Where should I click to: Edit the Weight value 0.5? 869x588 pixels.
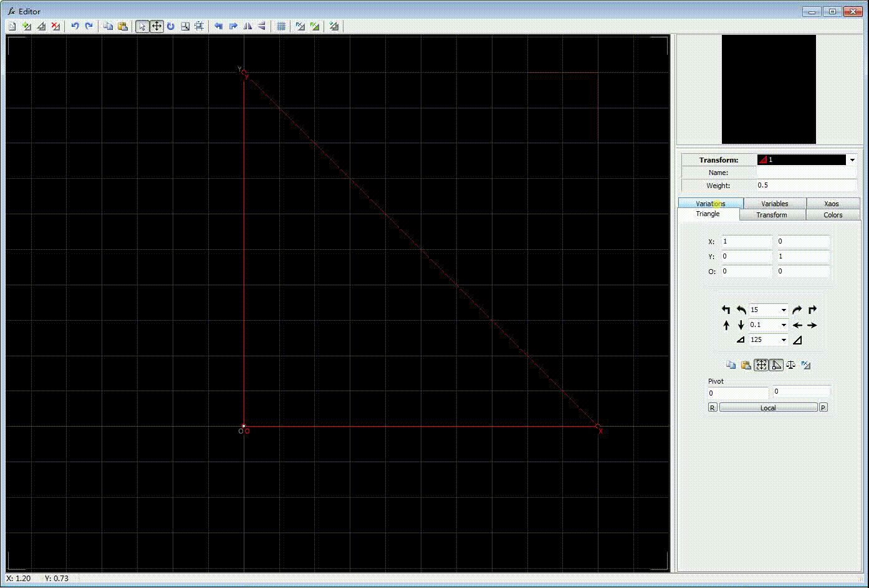(807, 185)
